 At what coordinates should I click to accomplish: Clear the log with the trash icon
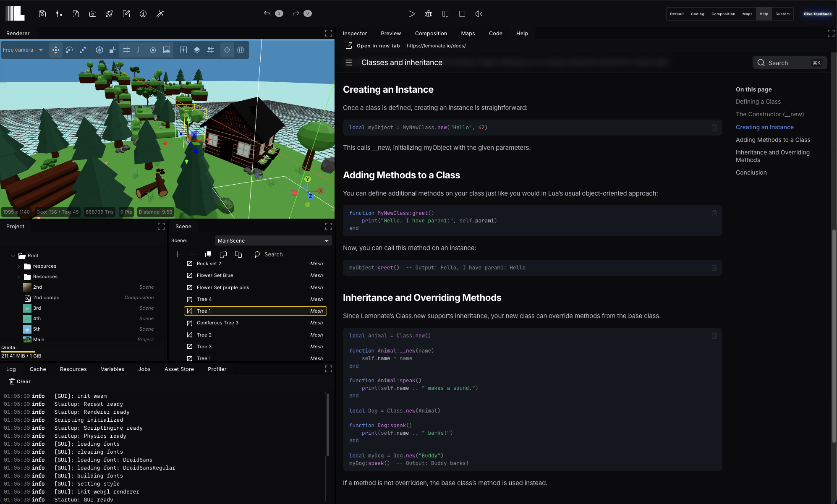pos(12,381)
